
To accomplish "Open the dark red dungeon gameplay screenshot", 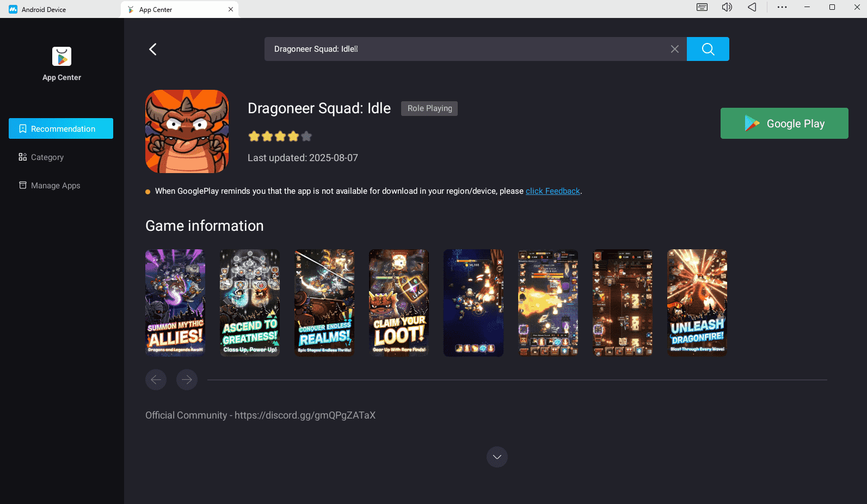I will click(623, 303).
